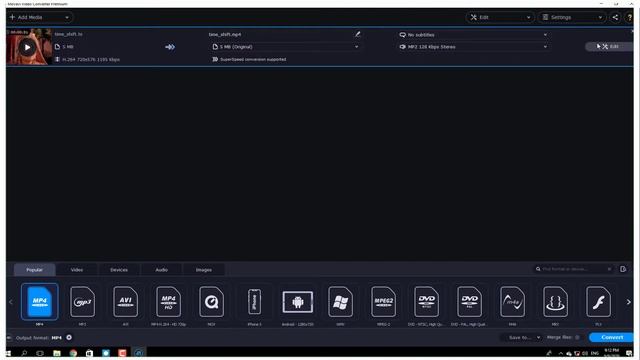Click the Convert button
This screenshot has width=640, height=360.
611,337
